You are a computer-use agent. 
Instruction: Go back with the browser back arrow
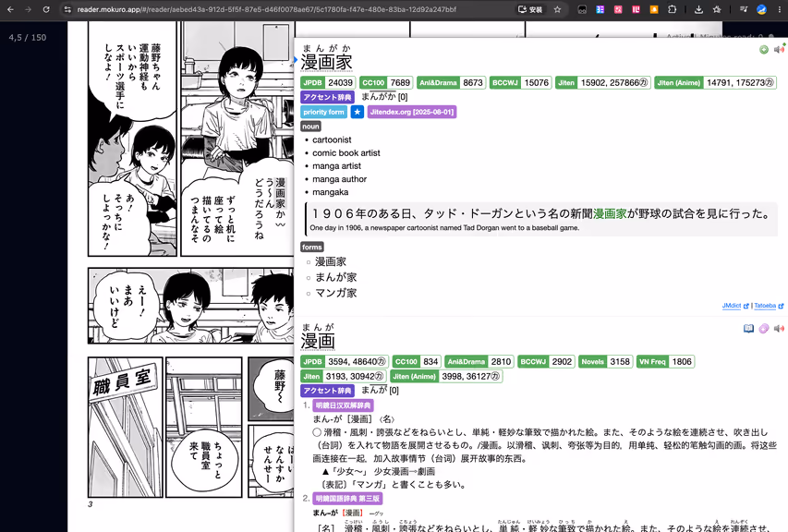[10, 9]
